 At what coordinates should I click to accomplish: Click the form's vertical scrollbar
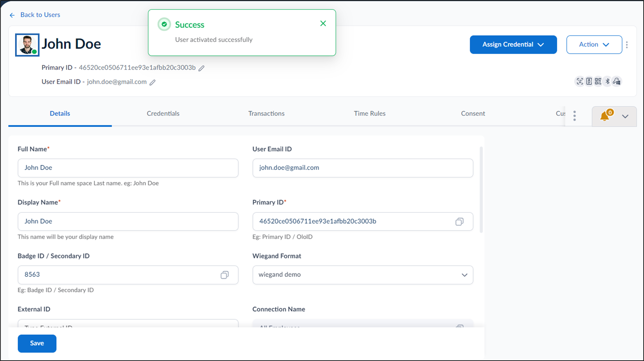tap(481, 190)
